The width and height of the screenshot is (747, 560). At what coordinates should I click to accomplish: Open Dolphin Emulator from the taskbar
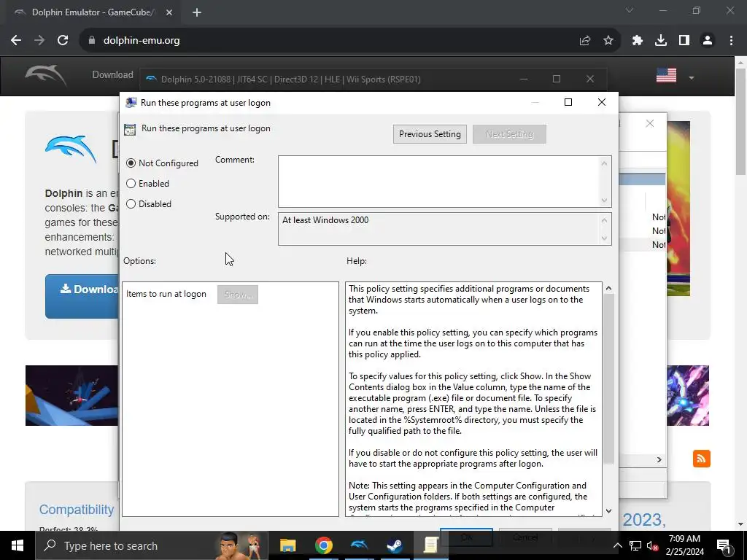click(x=359, y=545)
